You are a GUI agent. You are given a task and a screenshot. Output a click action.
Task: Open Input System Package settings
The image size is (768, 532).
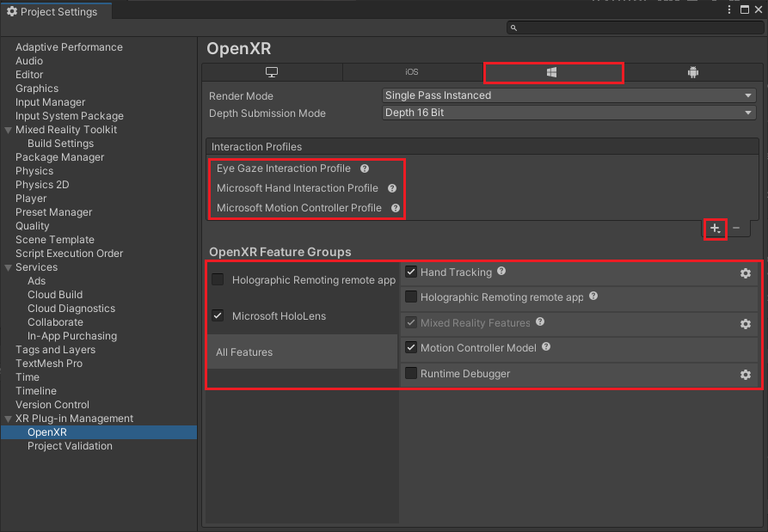69,116
